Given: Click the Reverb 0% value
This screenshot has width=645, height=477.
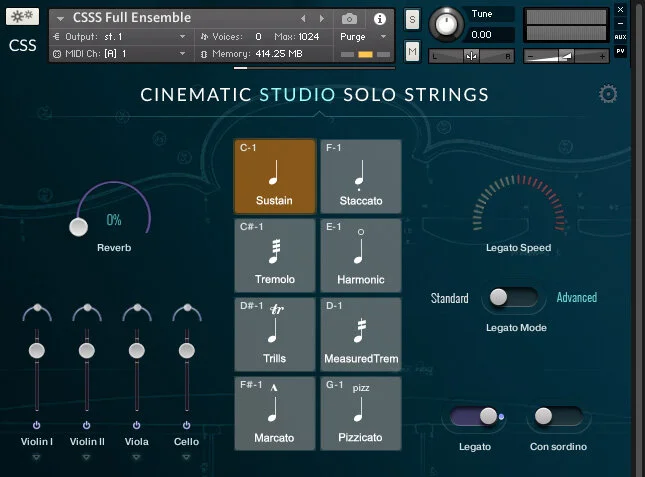Looking at the screenshot, I should tap(114, 220).
